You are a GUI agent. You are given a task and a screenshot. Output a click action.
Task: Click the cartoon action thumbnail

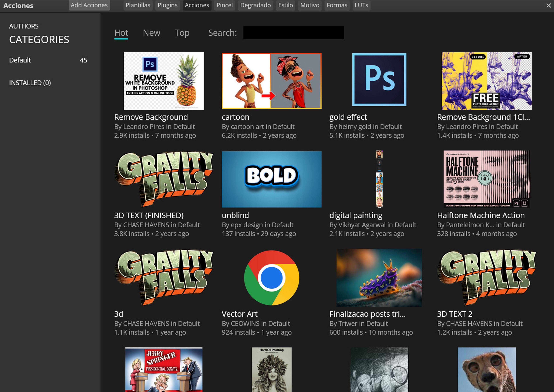(x=271, y=81)
